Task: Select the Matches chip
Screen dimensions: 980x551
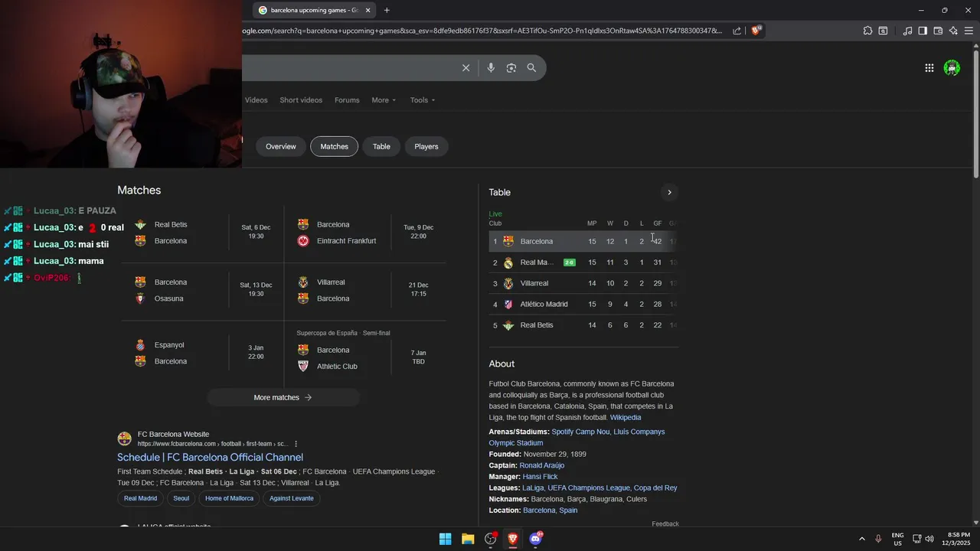Action: (334, 146)
